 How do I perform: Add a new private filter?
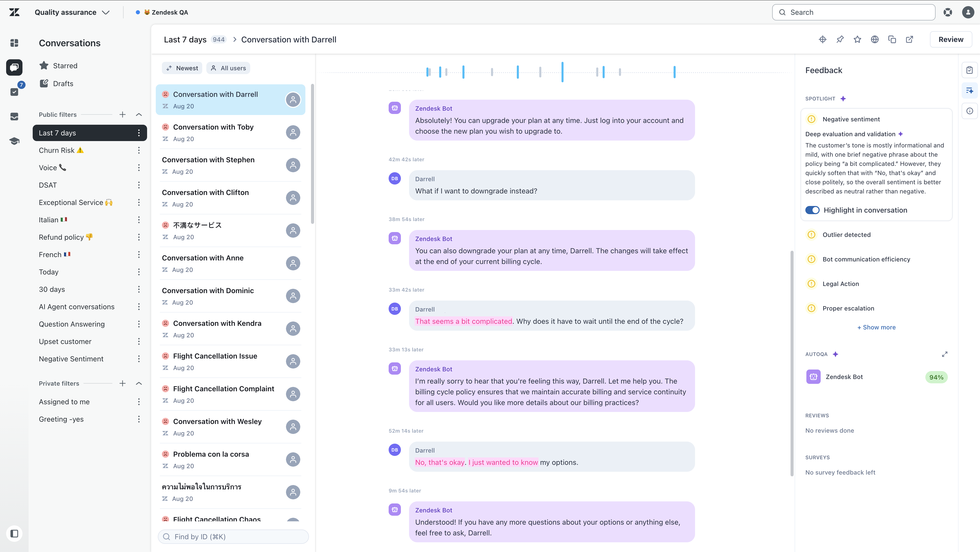point(123,383)
